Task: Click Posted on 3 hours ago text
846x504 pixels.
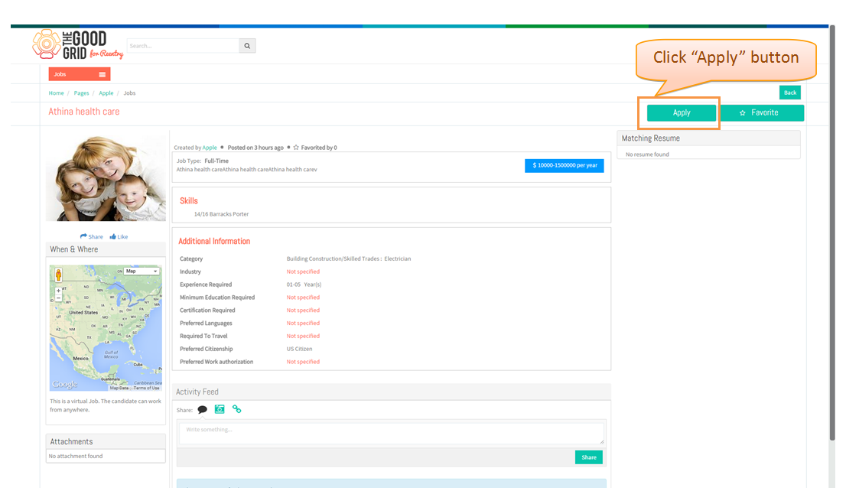Action: coord(255,148)
